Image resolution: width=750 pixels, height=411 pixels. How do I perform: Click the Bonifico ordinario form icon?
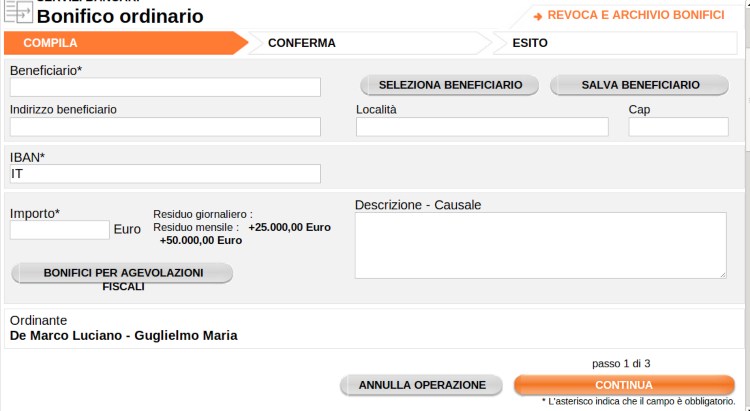[x=18, y=14]
